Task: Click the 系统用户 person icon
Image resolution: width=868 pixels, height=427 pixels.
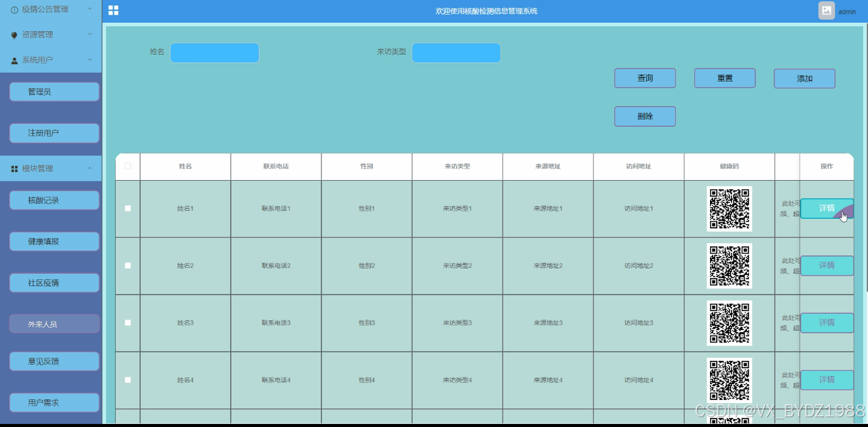Action: (x=15, y=61)
